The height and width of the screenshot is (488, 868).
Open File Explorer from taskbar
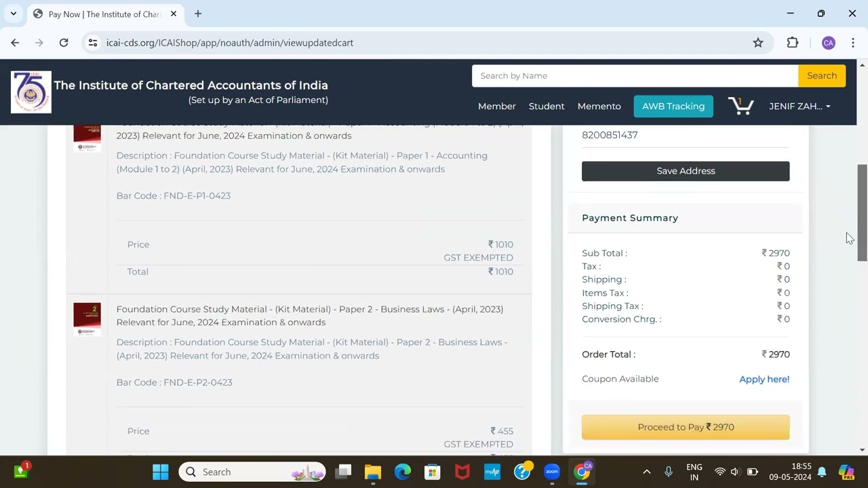373,472
